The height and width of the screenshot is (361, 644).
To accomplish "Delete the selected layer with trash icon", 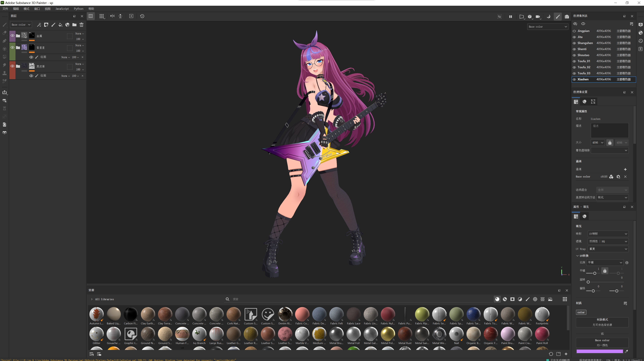I will [x=81, y=25].
